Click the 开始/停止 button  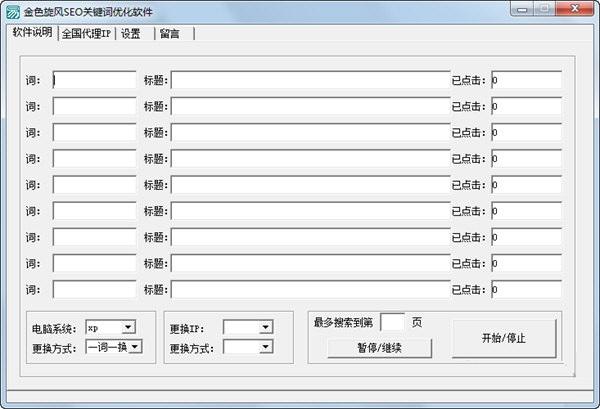click(x=503, y=338)
